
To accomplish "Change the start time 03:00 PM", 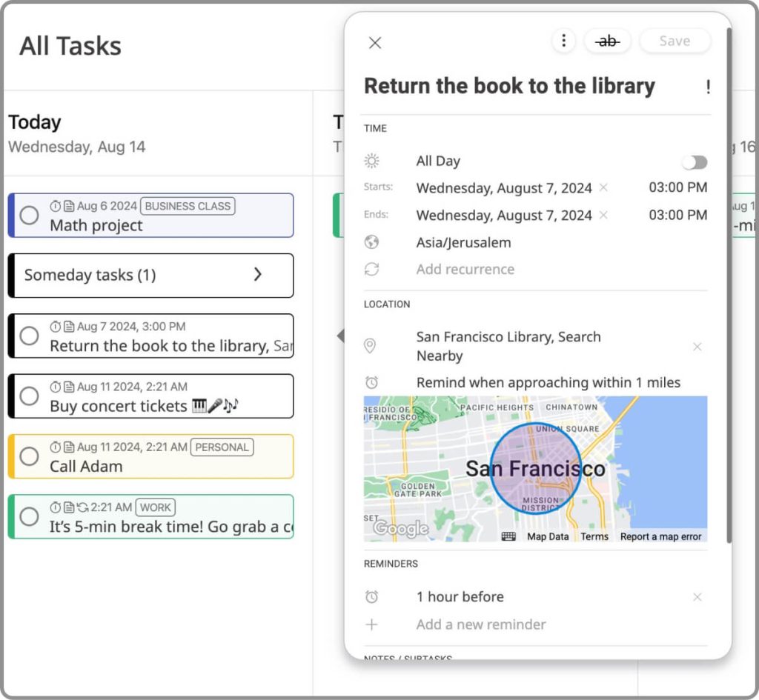I will [x=677, y=187].
